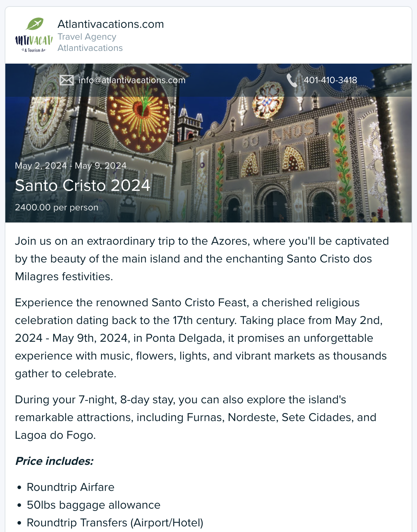Select the Travel Agency subtitle text
The width and height of the screenshot is (417, 532).
pos(87,37)
